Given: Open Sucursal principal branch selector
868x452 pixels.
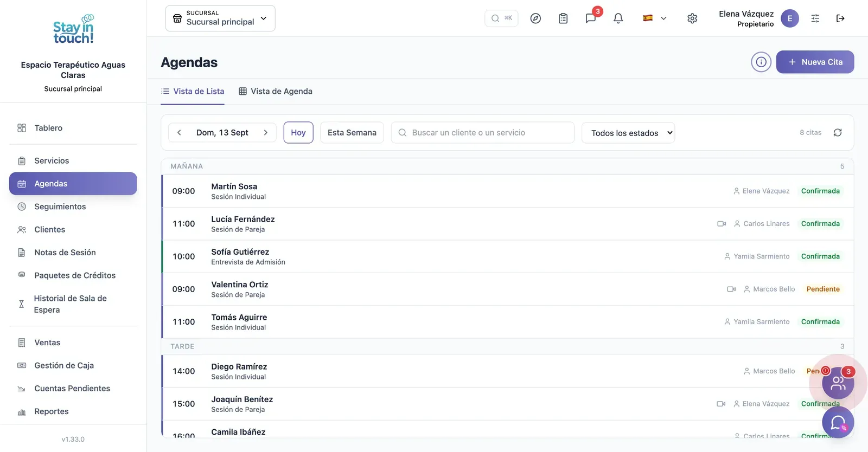Looking at the screenshot, I should [x=220, y=18].
